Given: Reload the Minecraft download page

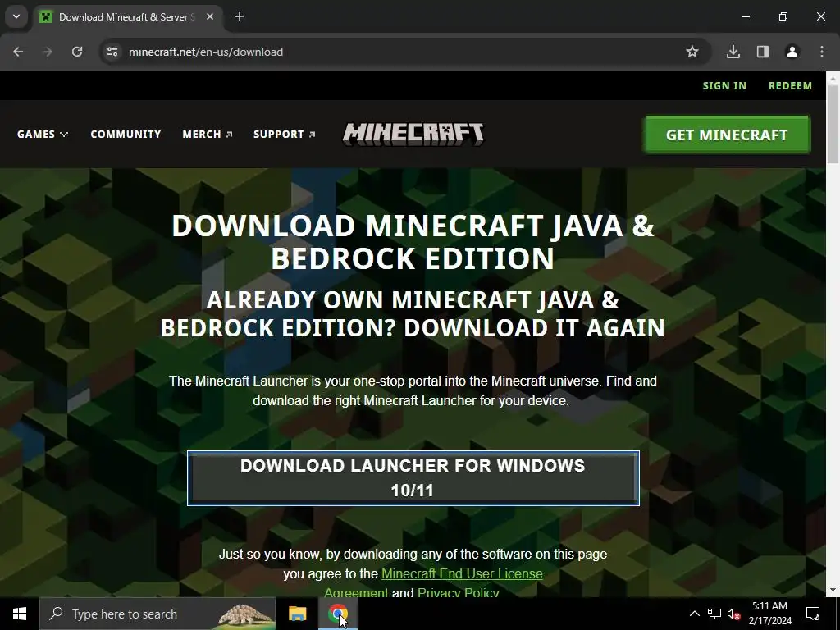Looking at the screenshot, I should click(77, 52).
